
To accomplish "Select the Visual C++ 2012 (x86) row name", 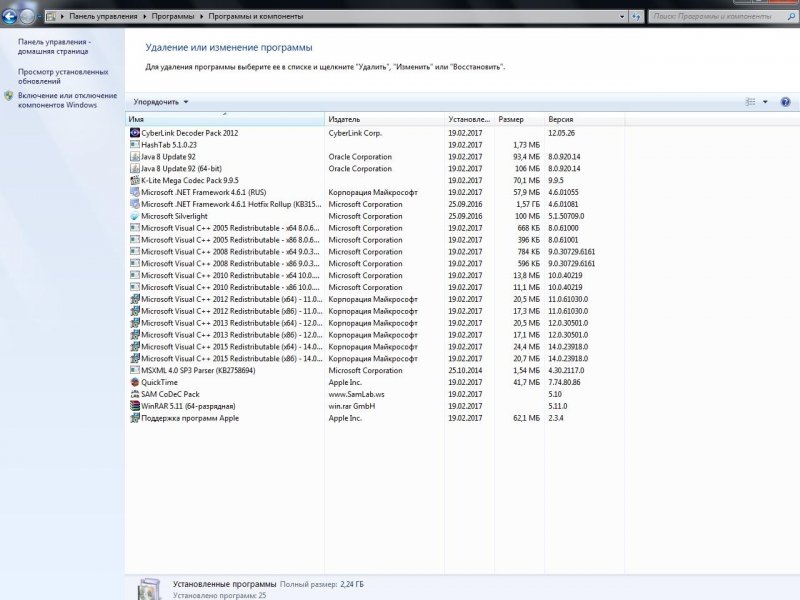I will [232, 311].
